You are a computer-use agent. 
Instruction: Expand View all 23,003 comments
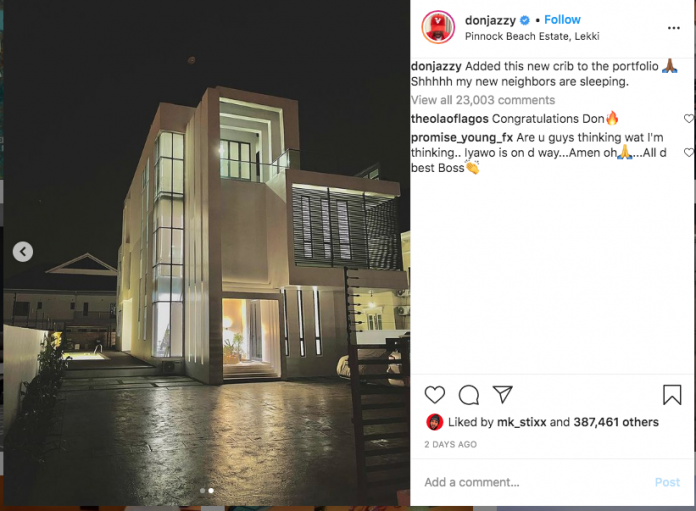[x=483, y=100]
